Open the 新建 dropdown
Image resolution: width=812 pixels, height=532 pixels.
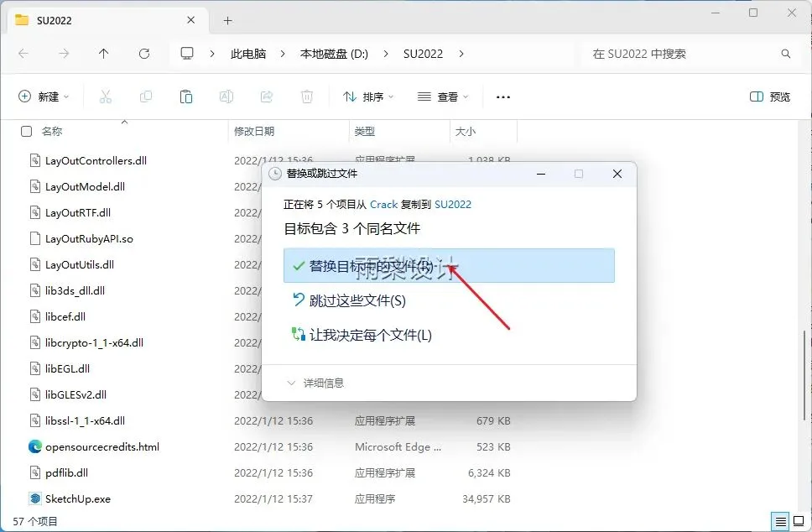(x=44, y=96)
